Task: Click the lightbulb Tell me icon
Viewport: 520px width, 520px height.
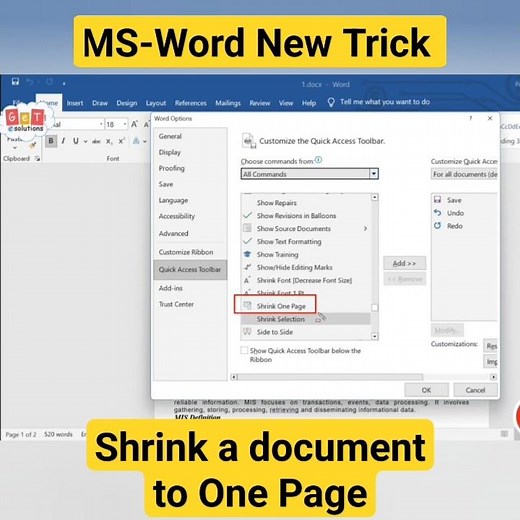Action: point(331,102)
